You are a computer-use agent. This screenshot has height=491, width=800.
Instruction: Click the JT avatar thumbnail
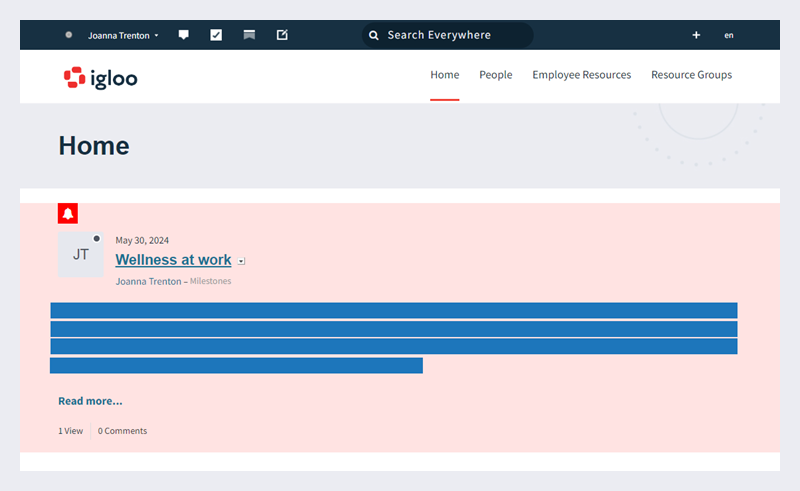point(81,255)
